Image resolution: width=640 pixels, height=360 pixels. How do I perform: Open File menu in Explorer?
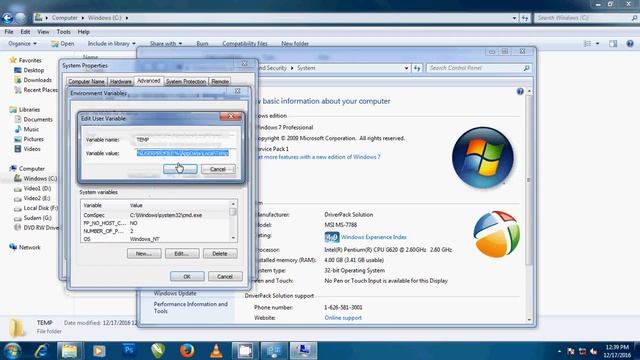tap(9, 31)
